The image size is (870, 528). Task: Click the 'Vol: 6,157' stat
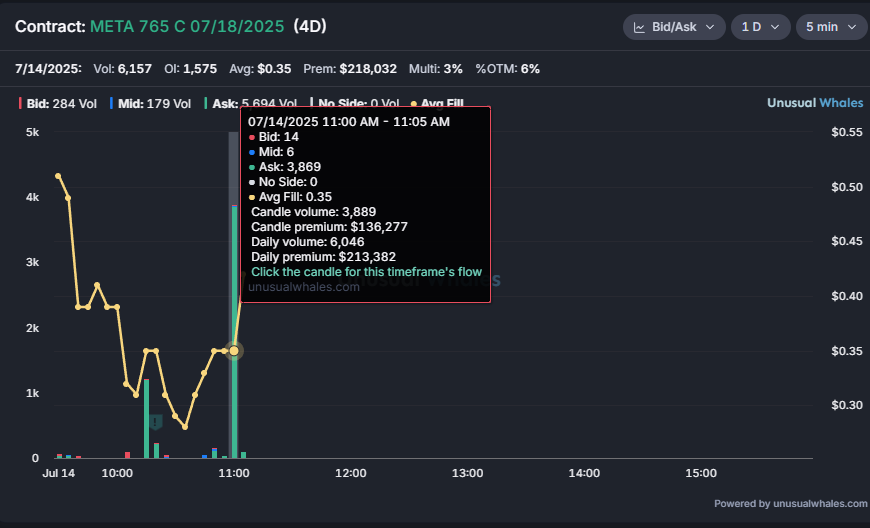coord(122,69)
